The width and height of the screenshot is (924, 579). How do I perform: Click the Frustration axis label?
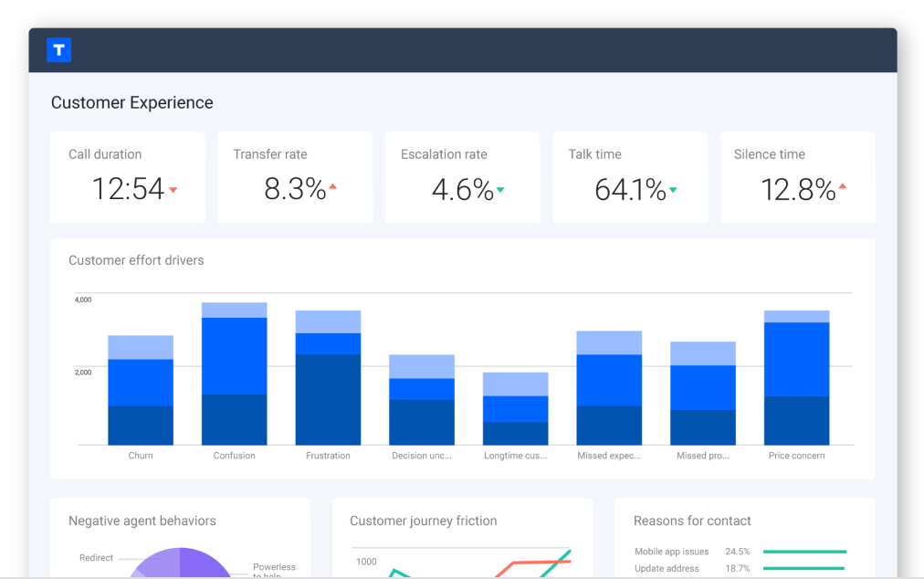point(328,455)
